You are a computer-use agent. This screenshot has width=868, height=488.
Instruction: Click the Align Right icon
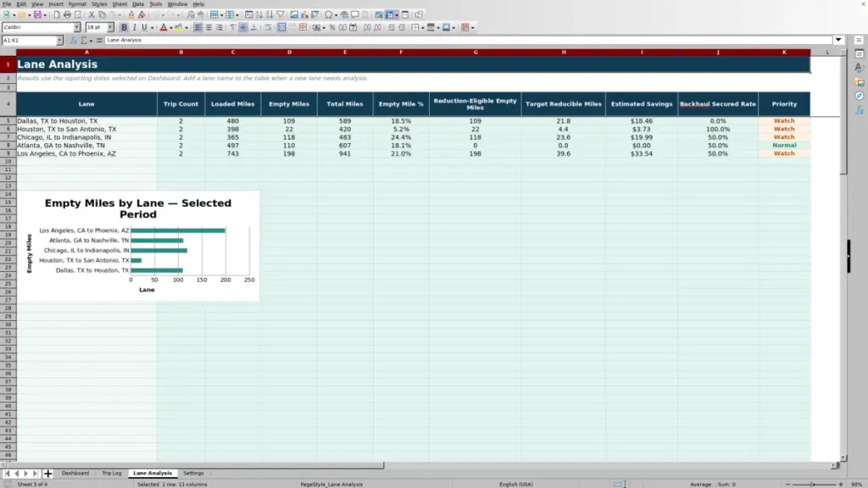pos(220,28)
